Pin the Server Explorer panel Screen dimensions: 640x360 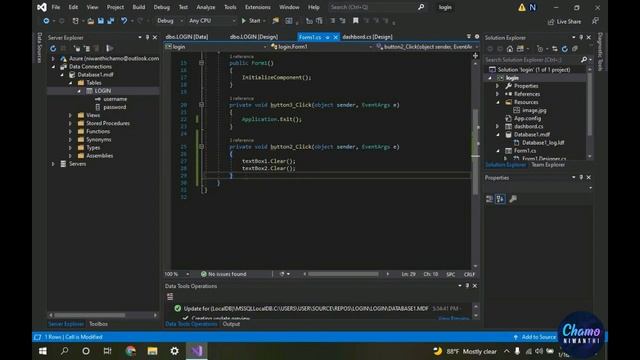147,38
